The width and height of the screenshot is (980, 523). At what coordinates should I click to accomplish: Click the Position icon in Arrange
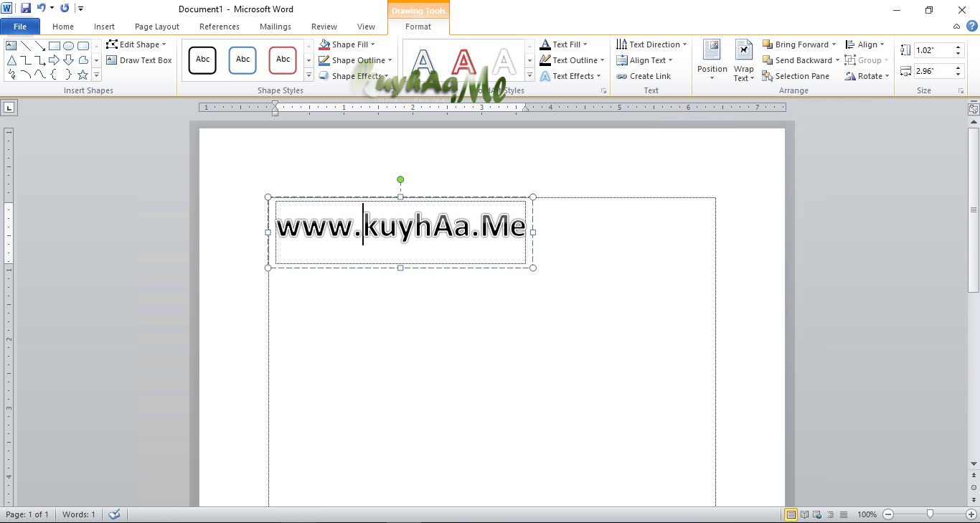click(712, 60)
